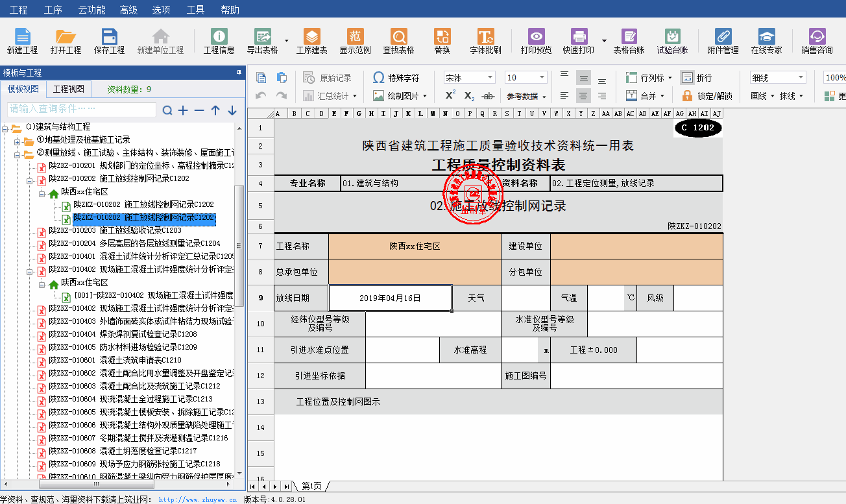Open 打印预览 print preview
846x504 pixels.
pos(536,39)
